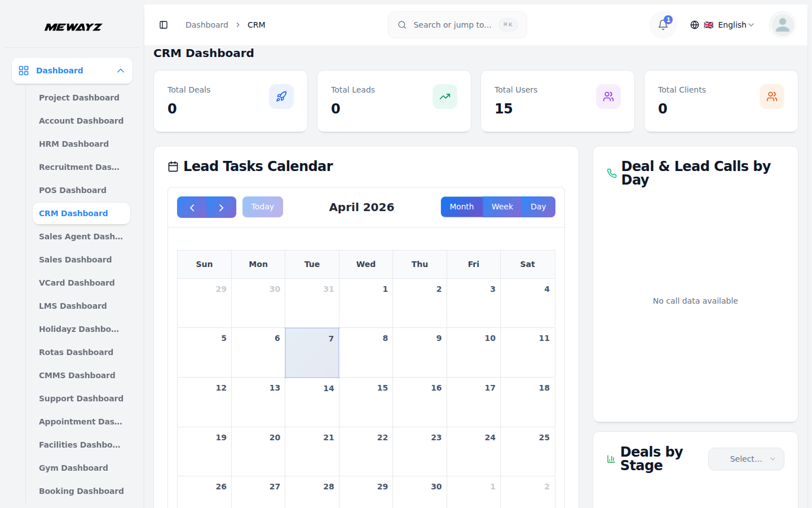The height and width of the screenshot is (508, 812).
Task: Open the Select dropdown in Deals by Stage
Action: [x=746, y=459]
